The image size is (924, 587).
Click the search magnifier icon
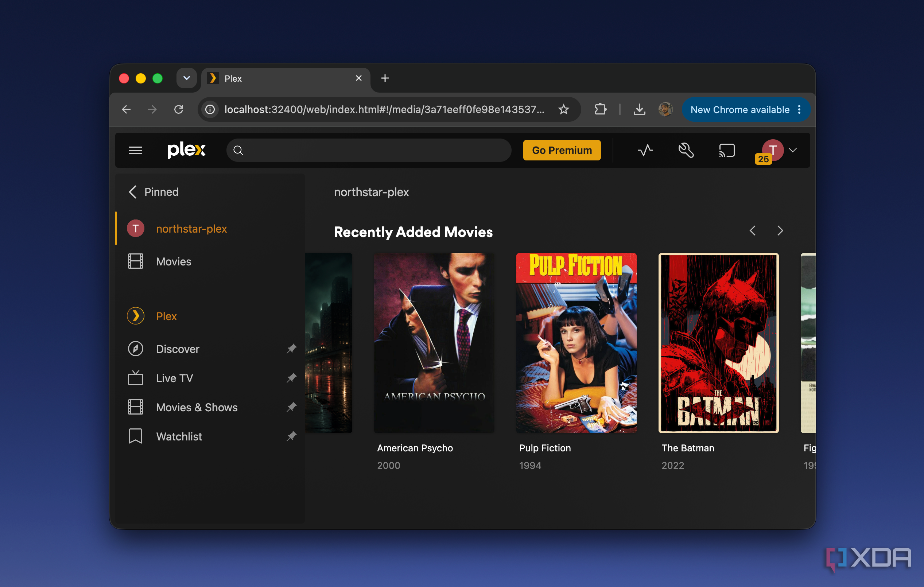pos(238,150)
